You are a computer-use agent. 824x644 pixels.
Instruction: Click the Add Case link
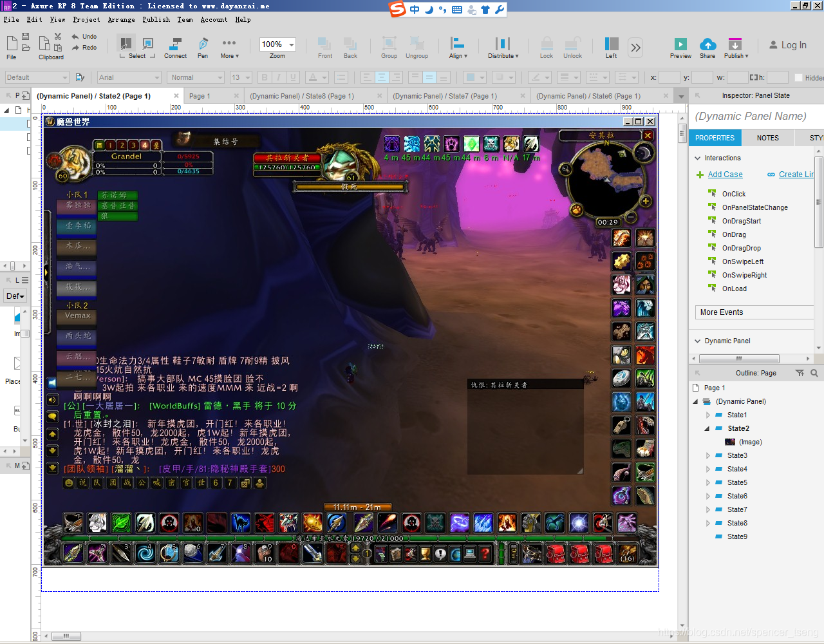coord(726,175)
